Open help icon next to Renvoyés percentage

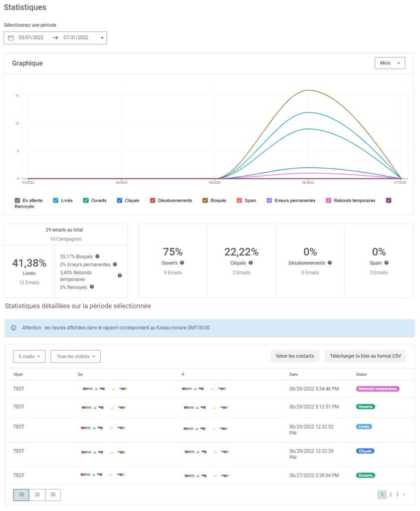point(92,287)
